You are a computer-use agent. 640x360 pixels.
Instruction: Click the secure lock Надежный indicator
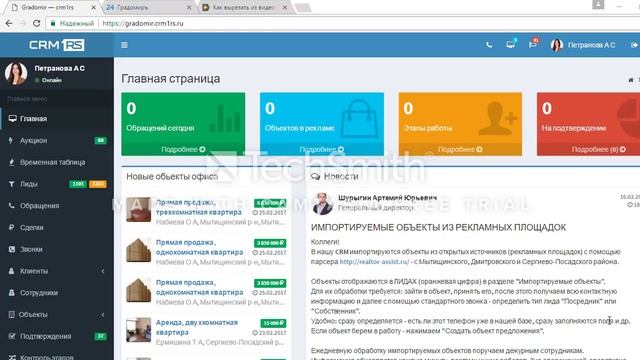(x=72, y=23)
